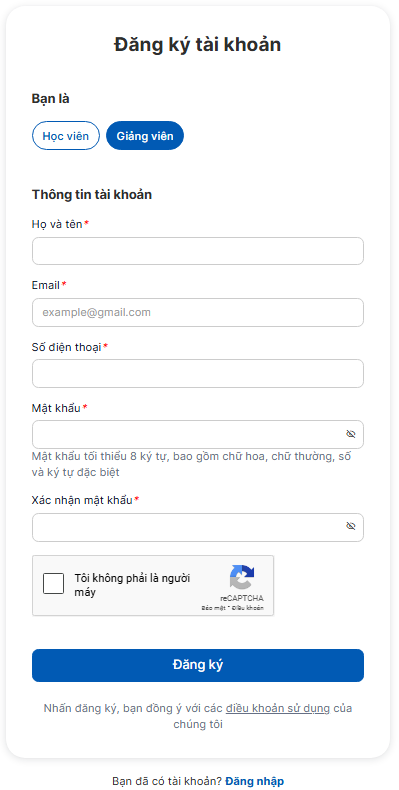Click the password requirements hint text
Image resolution: width=399 pixels, height=790 pixels.
[x=191, y=465]
